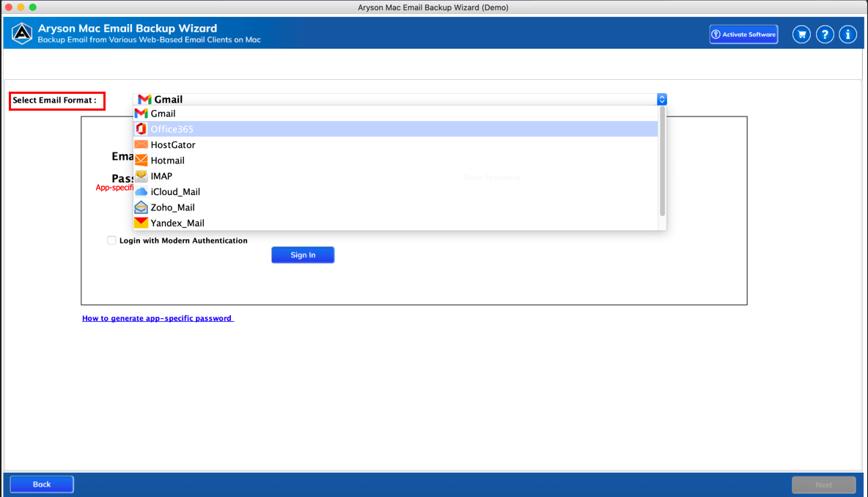Click the Gmail combo box field

pyautogui.click(x=400, y=99)
